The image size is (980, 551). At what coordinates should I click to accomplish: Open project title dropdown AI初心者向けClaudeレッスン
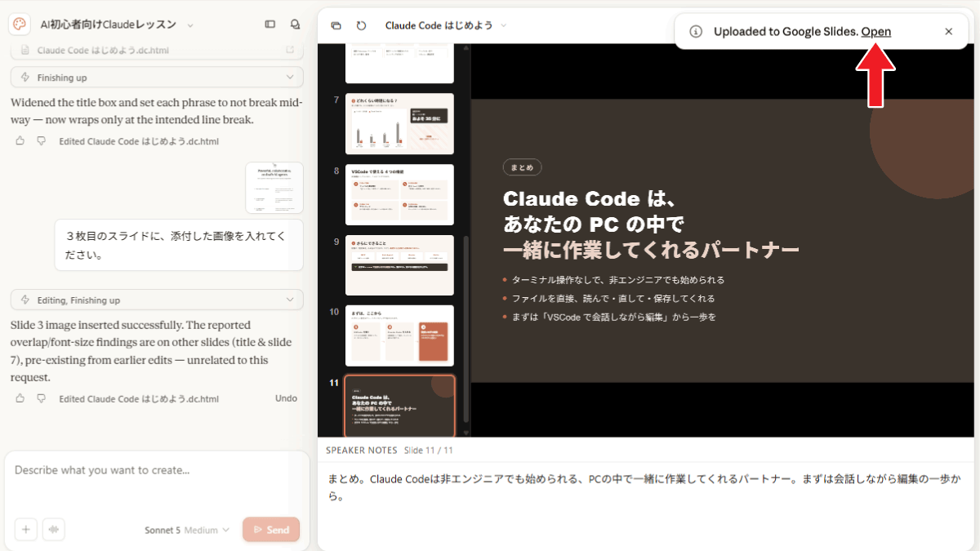(117, 24)
